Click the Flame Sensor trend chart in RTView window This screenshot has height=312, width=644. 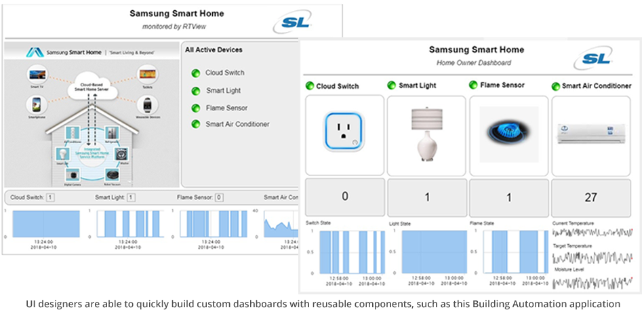[x=214, y=224]
